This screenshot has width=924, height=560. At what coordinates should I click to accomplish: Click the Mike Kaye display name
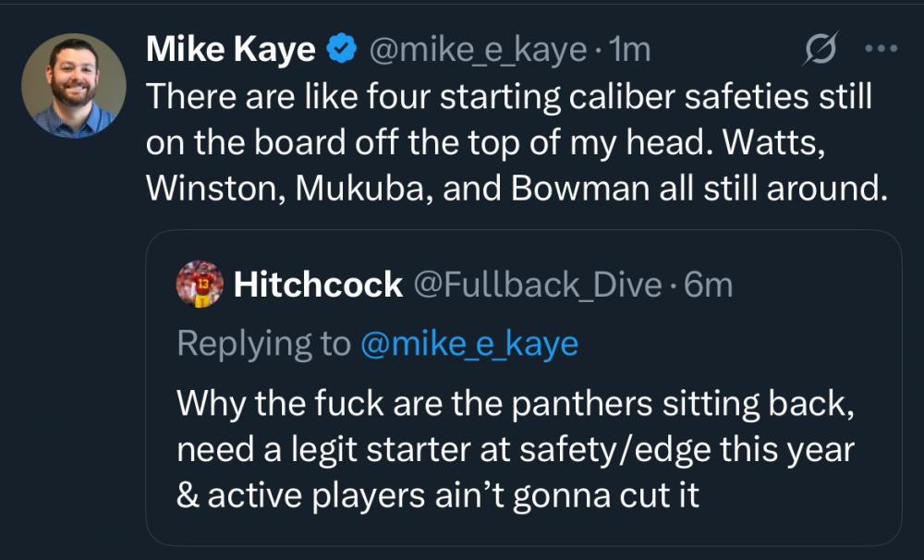tap(230, 50)
